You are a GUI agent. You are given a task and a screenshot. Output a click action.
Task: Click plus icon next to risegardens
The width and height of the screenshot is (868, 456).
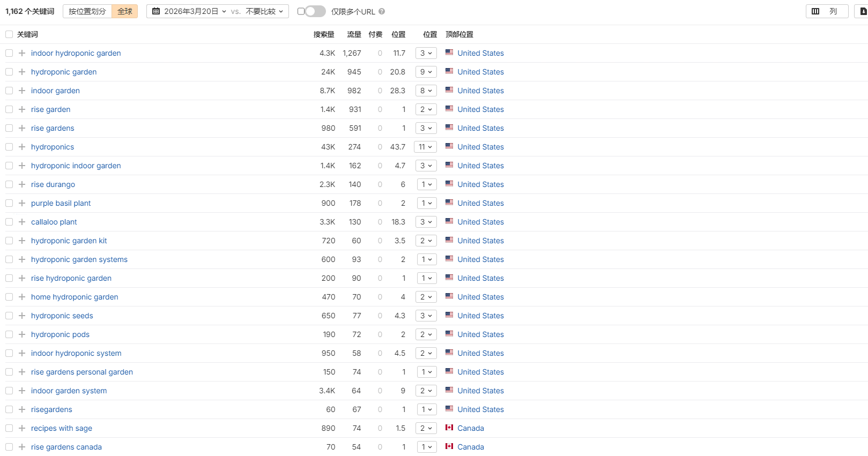[22, 409]
